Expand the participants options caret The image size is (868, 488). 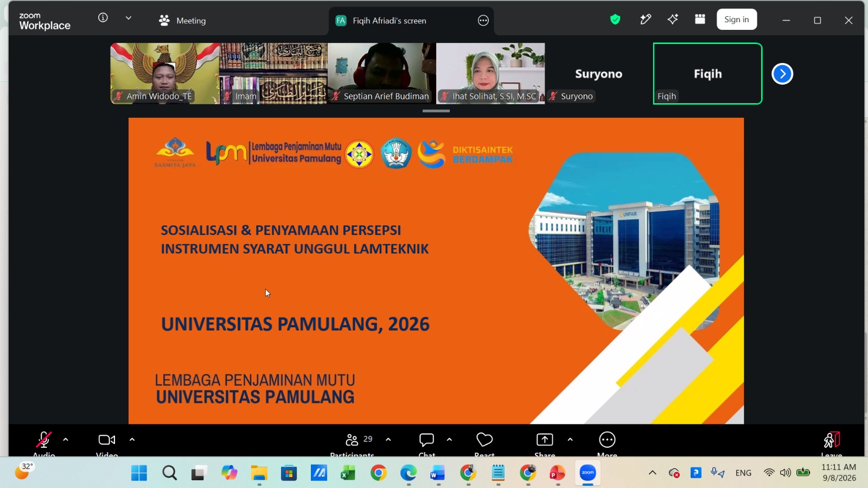388,440
